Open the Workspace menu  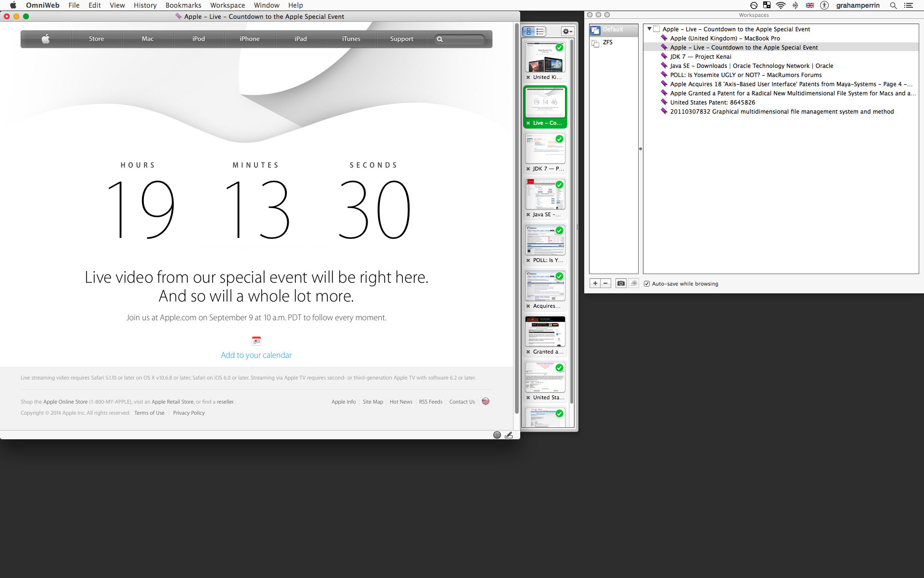coord(227,5)
